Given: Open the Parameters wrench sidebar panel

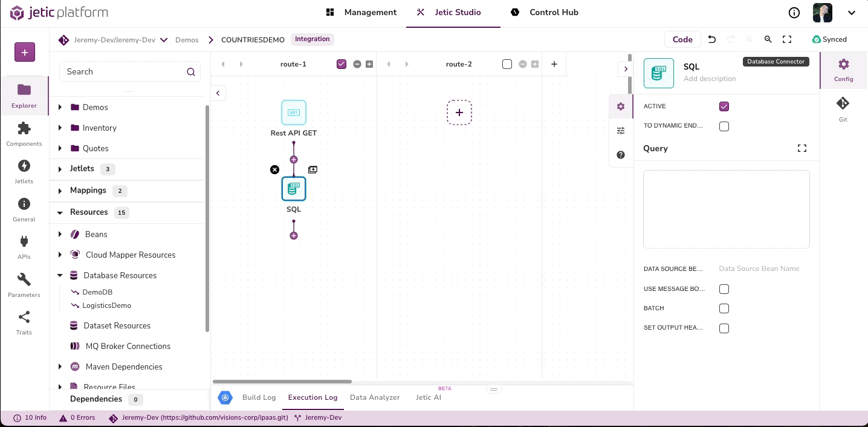Looking at the screenshot, I should coord(24,285).
